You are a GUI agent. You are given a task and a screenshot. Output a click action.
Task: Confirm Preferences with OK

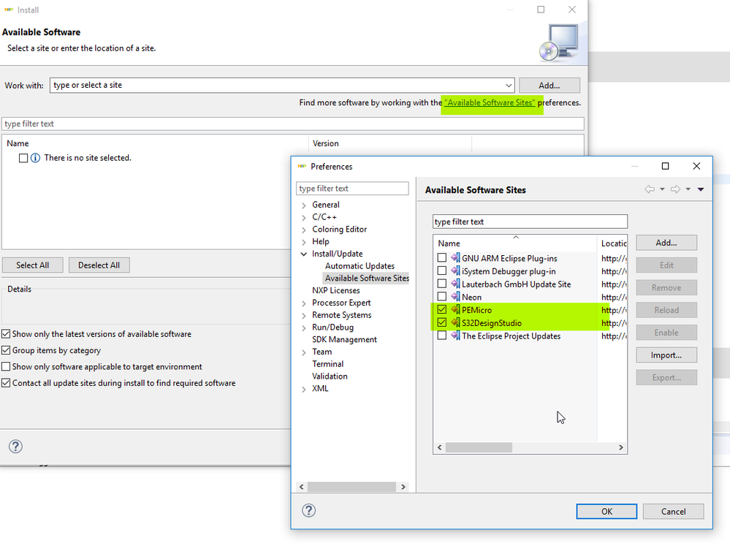(x=607, y=511)
